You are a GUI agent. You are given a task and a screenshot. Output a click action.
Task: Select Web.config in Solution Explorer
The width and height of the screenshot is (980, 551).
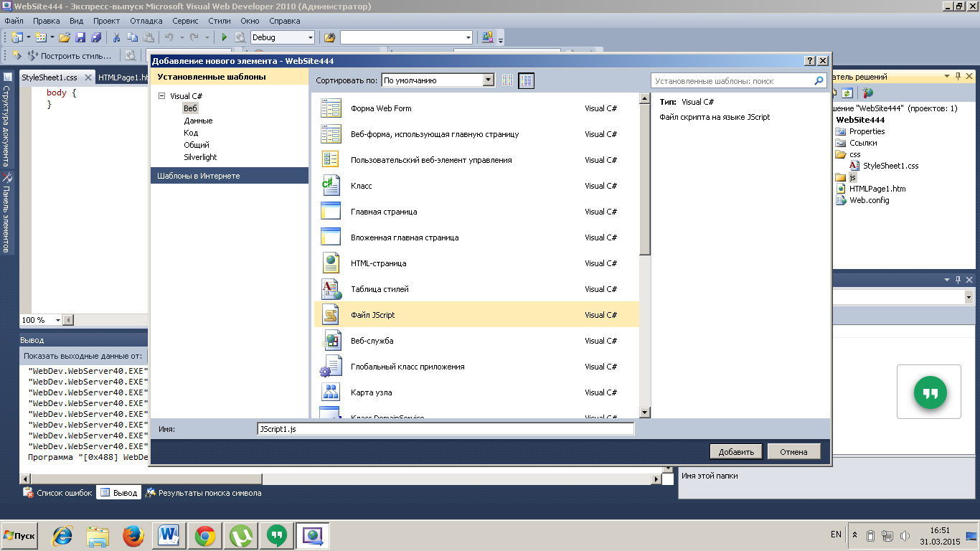point(869,200)
